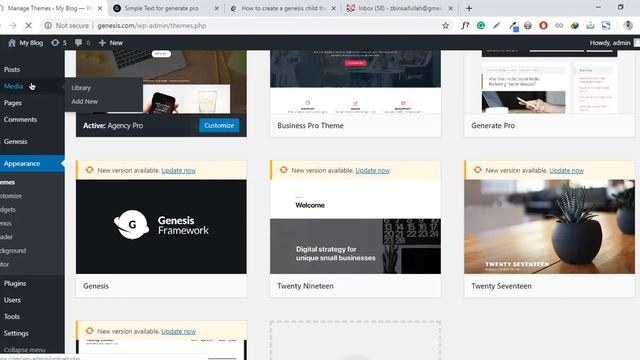Select Add New in Media submenu
This screenshot has height=360, width=640.
coord(84,101)
